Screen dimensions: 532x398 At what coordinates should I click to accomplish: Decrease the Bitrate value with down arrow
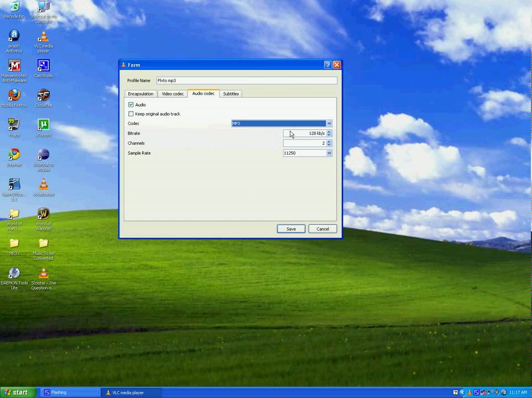329,135
